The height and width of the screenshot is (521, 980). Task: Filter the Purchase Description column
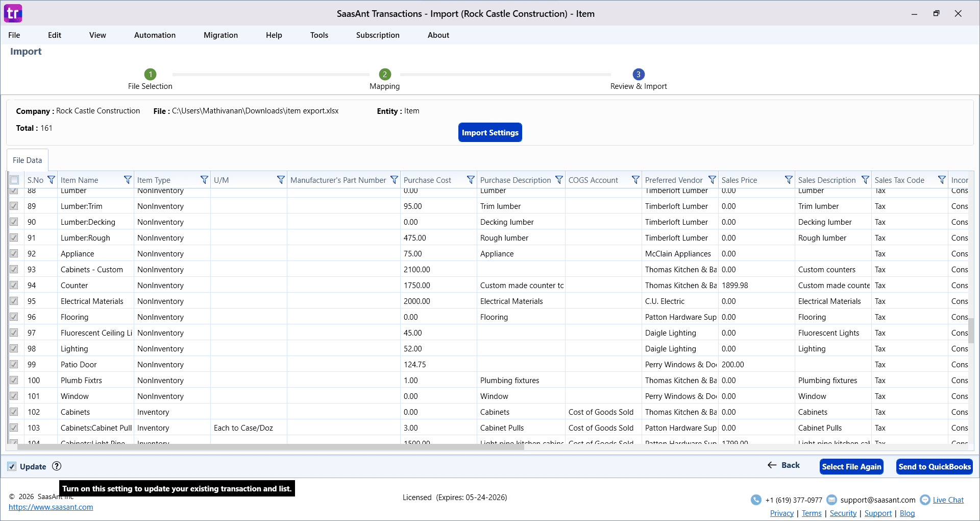pyautogui.click(x=559, y=180)
